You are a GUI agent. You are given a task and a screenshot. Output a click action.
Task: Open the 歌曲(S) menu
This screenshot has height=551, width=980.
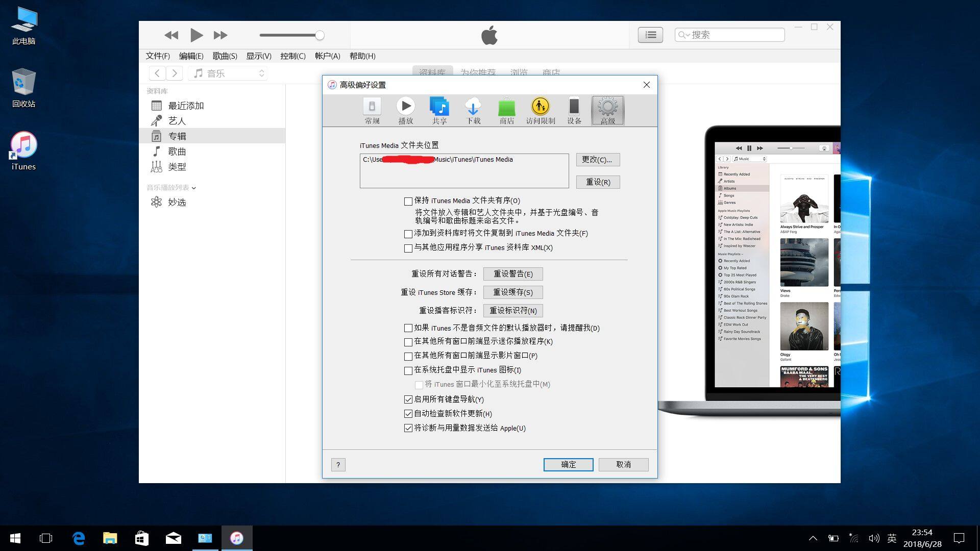click(225, 56)
